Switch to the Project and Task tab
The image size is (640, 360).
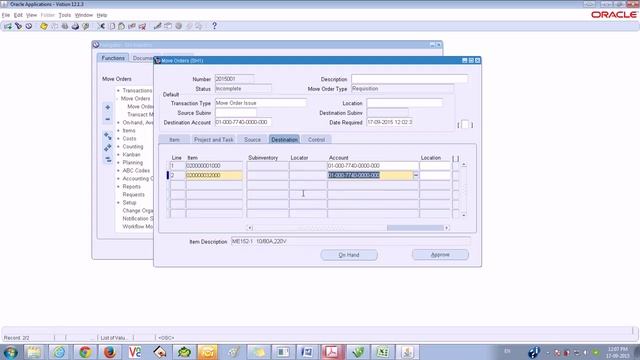pos(213,140)
